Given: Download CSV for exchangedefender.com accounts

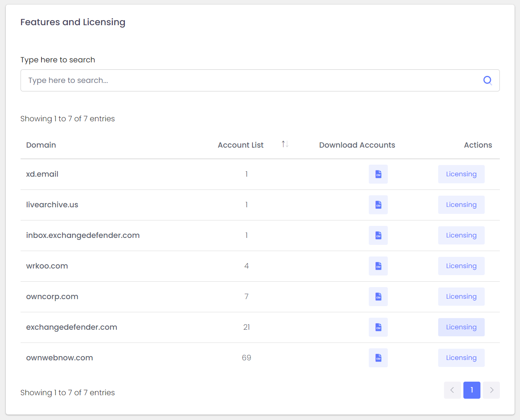Looking at the screenshot, I should (378, 327).
